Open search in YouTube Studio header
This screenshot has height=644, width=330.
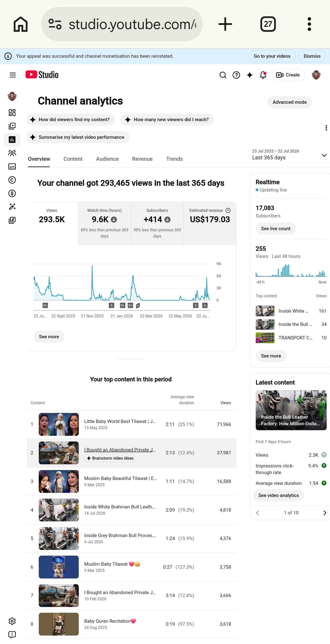coord(223,75)
